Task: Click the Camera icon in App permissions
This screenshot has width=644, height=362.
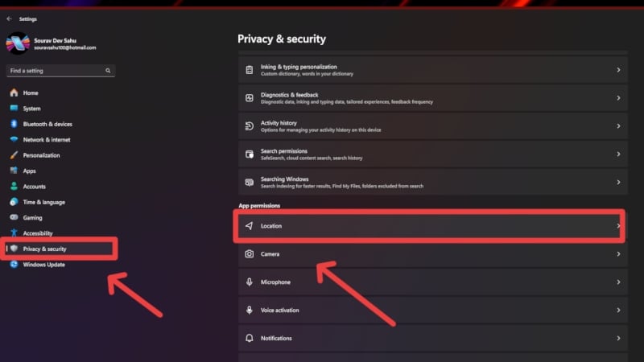Action: coord(249,254)
